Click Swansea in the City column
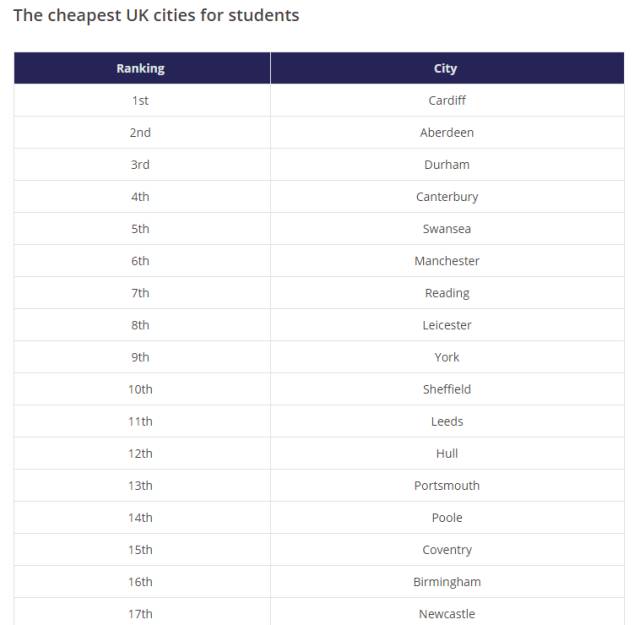640x625 pixels. [x=447, y=229]
